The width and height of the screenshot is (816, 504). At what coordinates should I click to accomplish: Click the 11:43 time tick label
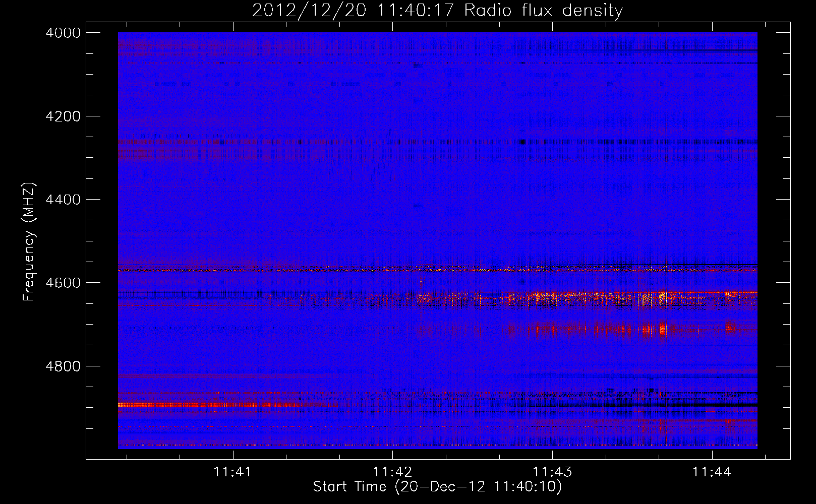553,472
